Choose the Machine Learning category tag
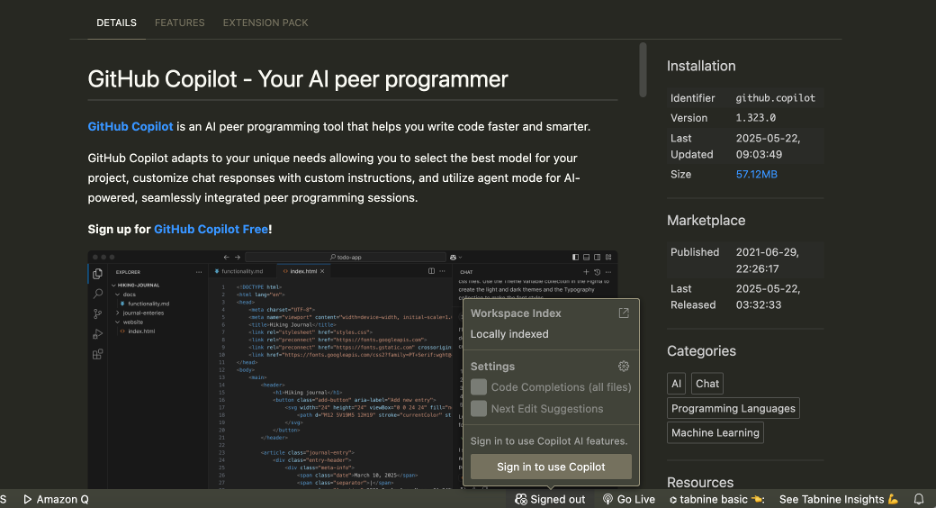936x508 pixels. (x=715, y=433)
